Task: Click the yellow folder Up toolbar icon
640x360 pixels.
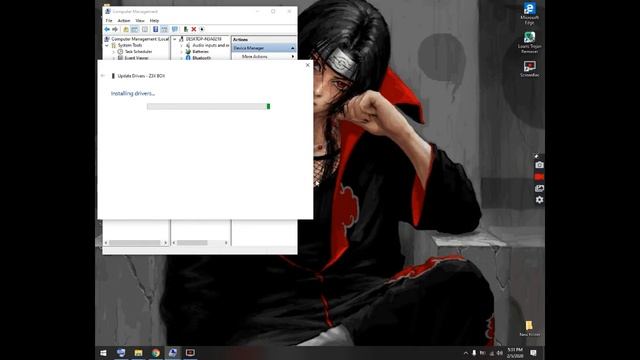Action: [126, 29]
